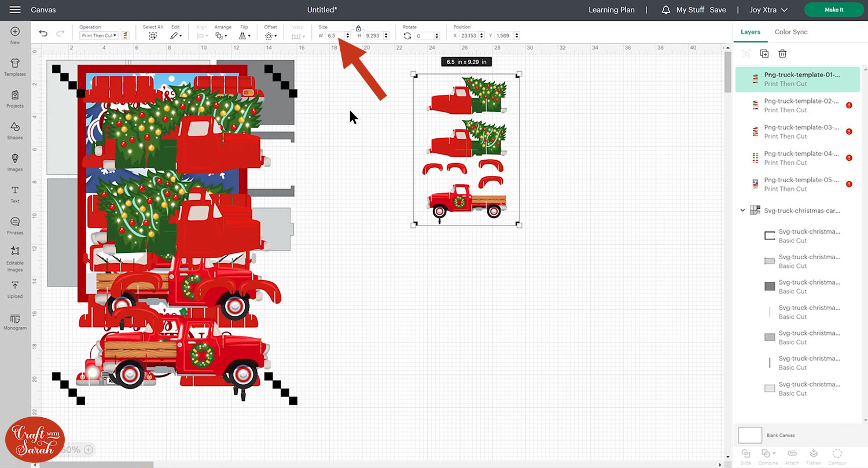Click the Operation color swatch
Viewport: 868px width, 468px height.
(x=125, y=36)
